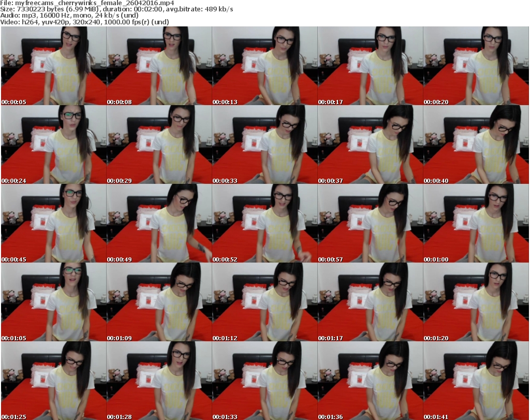Viewport: 530px width, 420px height.
Task: View the frame marked 00:01:00
Action: coord(476,224)
